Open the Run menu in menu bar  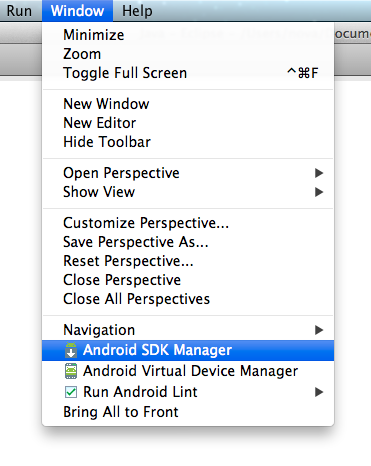[x=19, y=11]
